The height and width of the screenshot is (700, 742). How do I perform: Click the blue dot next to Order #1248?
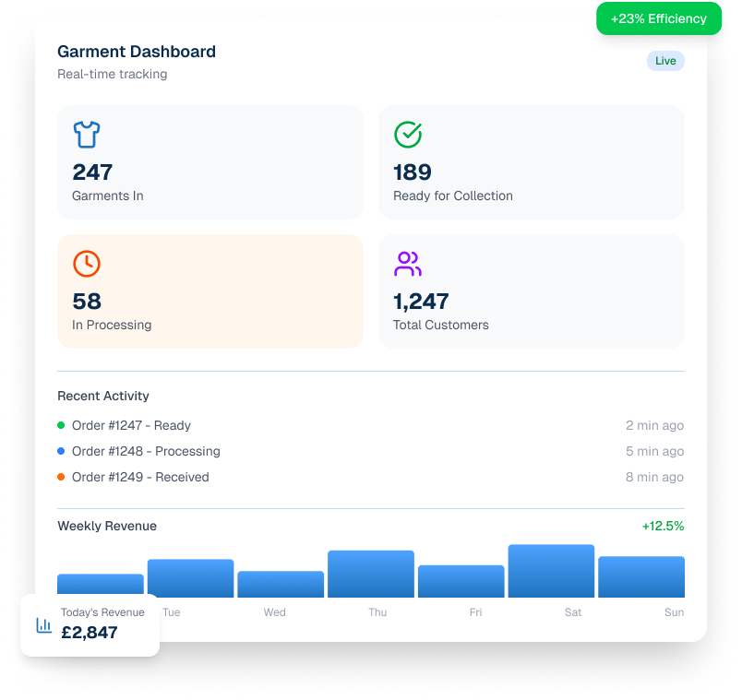(x=61, y=451)
